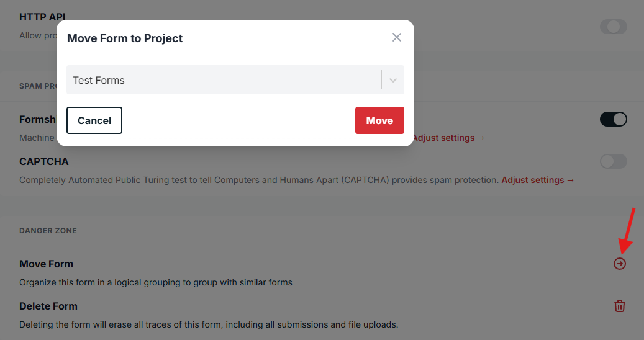The image size is (644, 340).
Task: Click the Delete Form heading text
Action: [x=48, y=306]
